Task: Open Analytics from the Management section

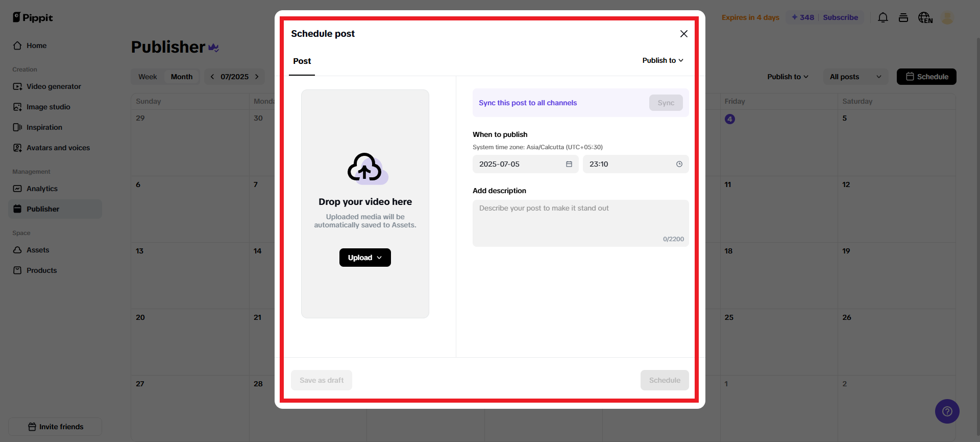Action: tap(17, 189)
